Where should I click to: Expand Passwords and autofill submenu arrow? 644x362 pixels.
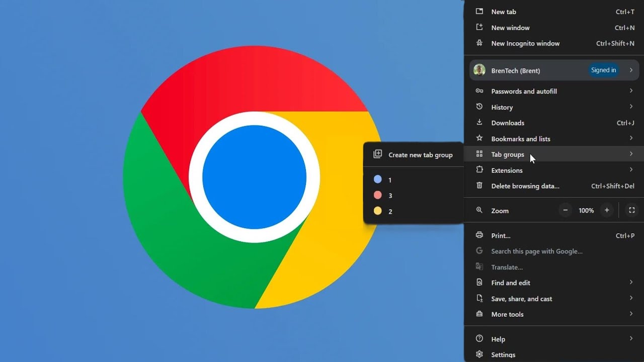[x=631, y=90]
